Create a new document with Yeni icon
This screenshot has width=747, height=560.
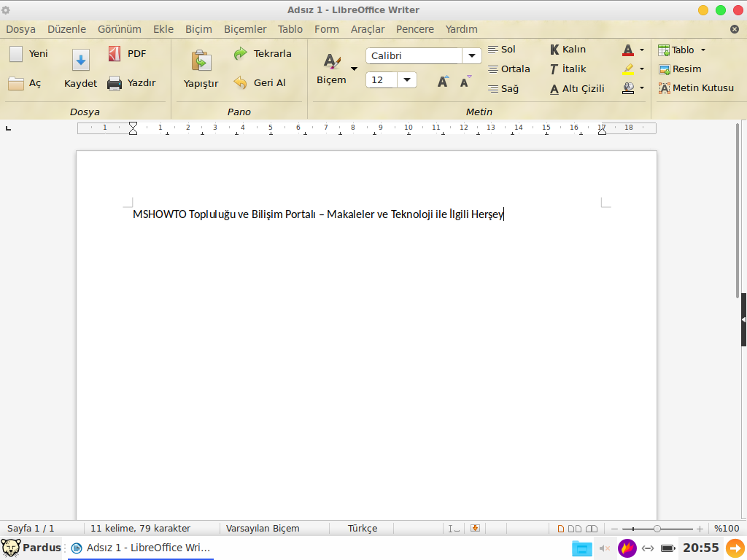16,54
